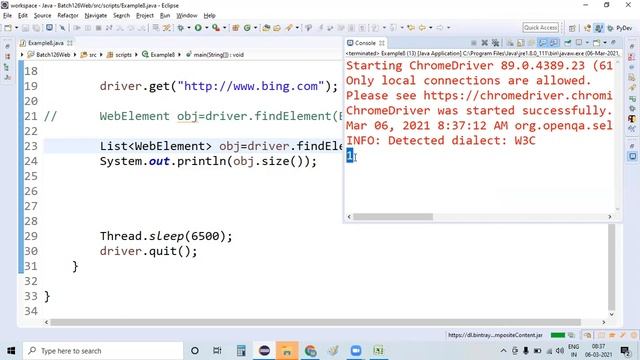Screen dimensions: 640x360
Task: Click the Last Edit Location icon
Action: (x=411, y=28)
